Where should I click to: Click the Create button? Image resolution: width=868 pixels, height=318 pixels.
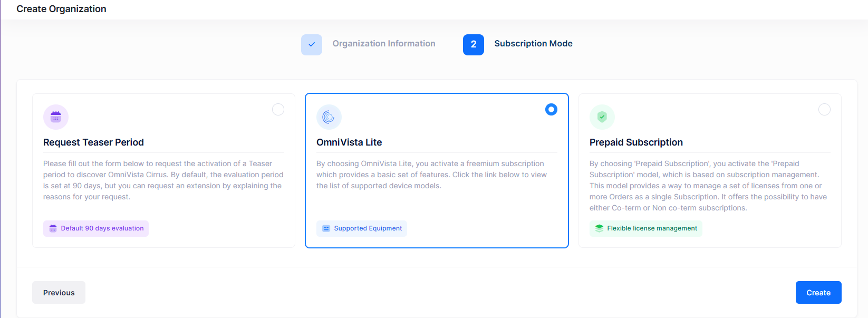(818, 293)
